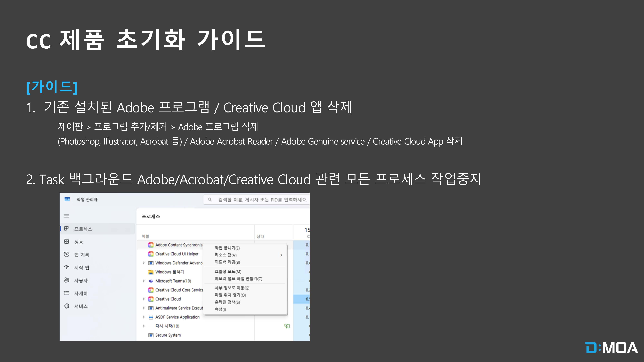Image resolution: width=644 pixels, height=362 pixels.
Task: Sort by the 이름 column header
Action: coord(145,236)
